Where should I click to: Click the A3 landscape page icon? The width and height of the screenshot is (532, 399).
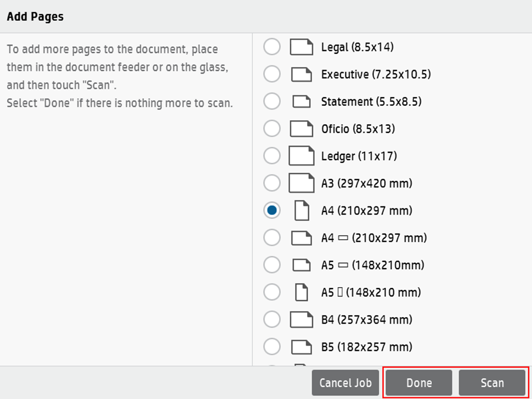coord(301,184)
